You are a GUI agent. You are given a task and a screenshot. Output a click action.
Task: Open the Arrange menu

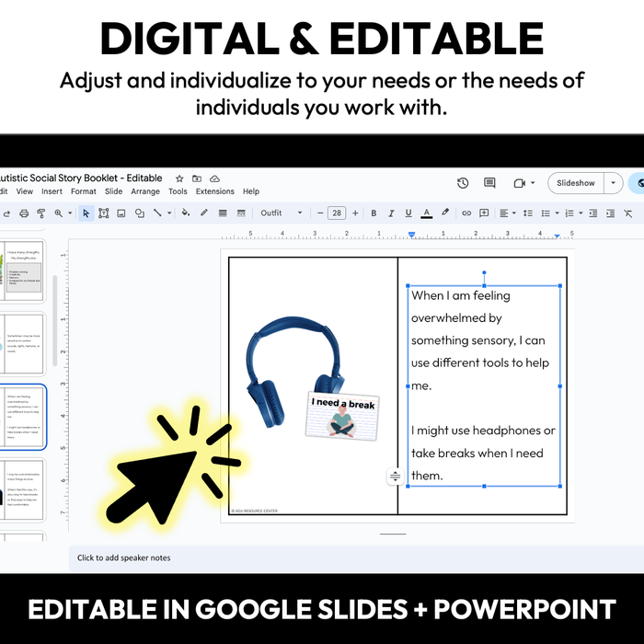click(x=145, y=191)
